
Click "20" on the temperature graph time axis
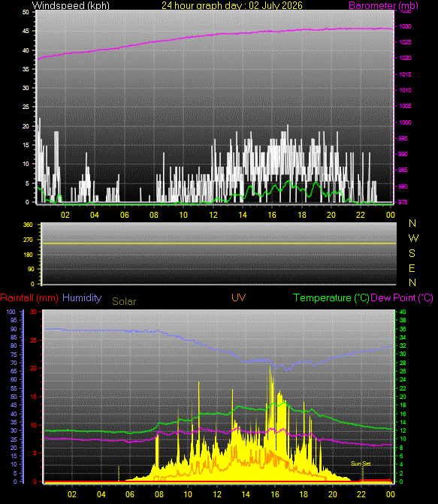[x=333, y=494]
